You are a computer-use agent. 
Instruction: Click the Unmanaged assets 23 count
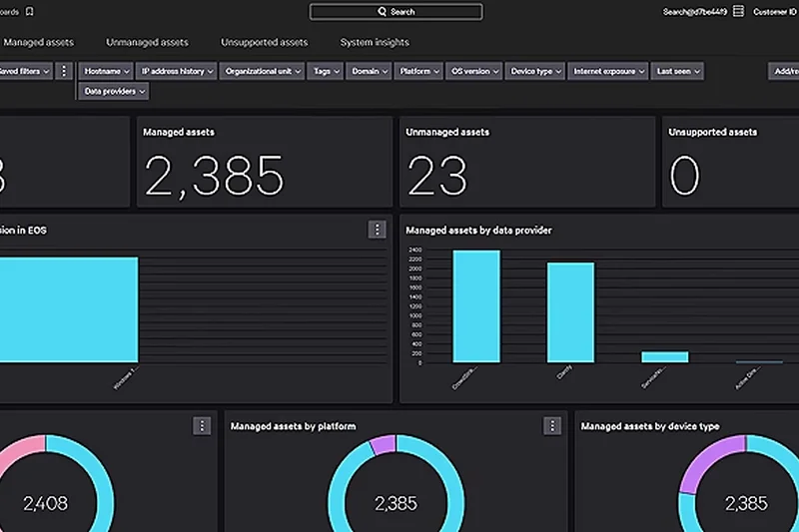tap(437, 177)
